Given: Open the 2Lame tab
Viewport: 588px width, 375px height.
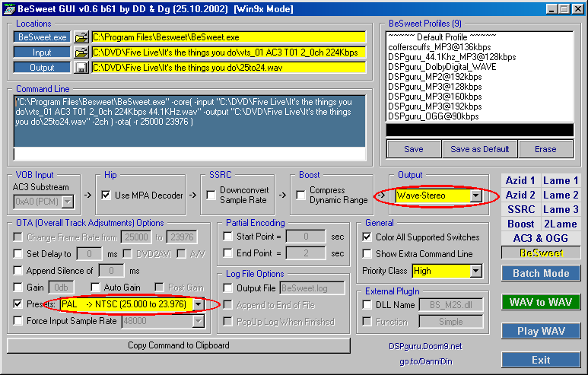Looking at the screenshot, I should [561, 224].
